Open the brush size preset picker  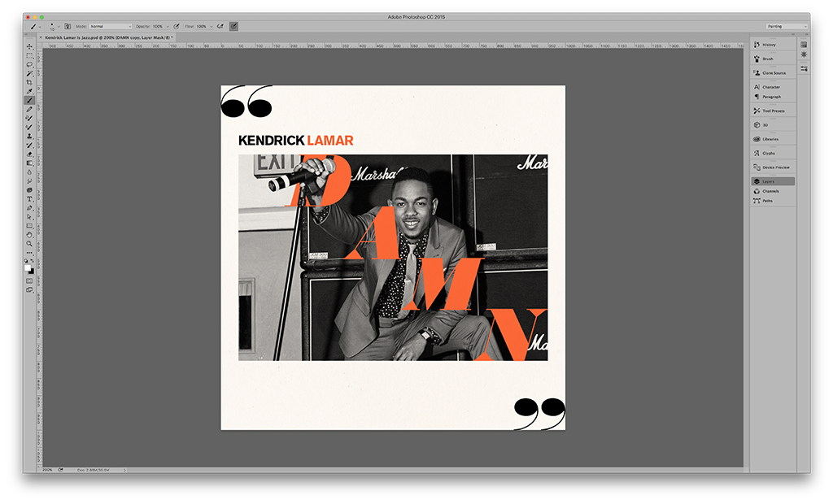pos(55,26)
